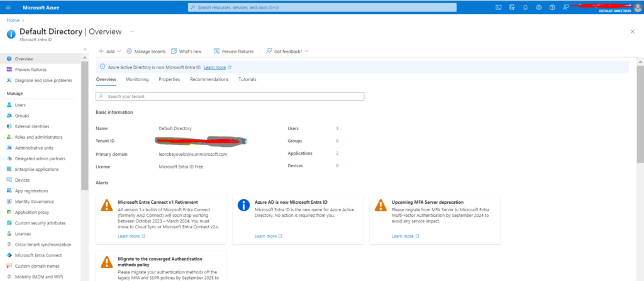The width and height of the screenshot is (644, 281).
Task: Select the Overview tab
Action: (106, 79)
